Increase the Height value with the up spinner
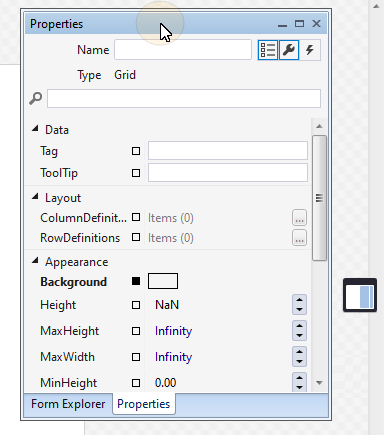The width and height of the screenshot is (384, 435). pos(299,300)
